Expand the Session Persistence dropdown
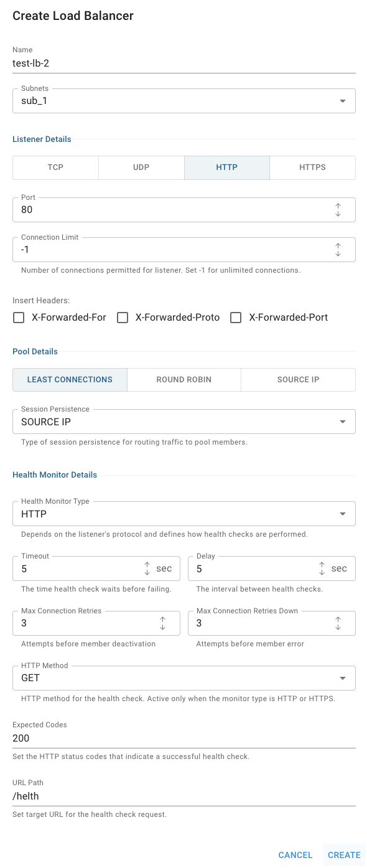The height and width of the screenshot is (868, 367). 184,422
